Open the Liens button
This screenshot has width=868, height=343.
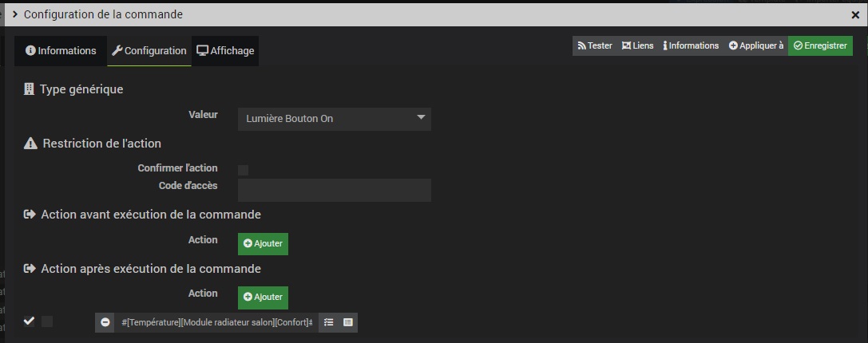637,46
